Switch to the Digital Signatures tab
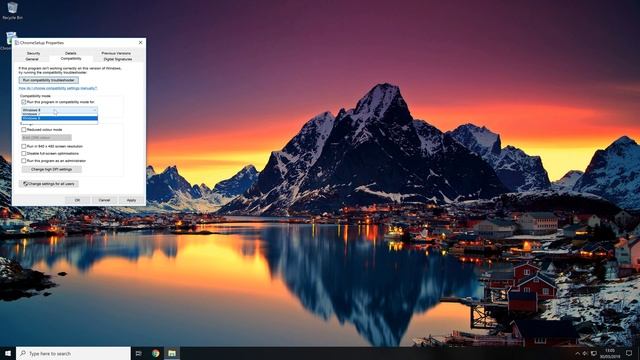The height and width of the screenshot is (360, 640). coord(118,59)
